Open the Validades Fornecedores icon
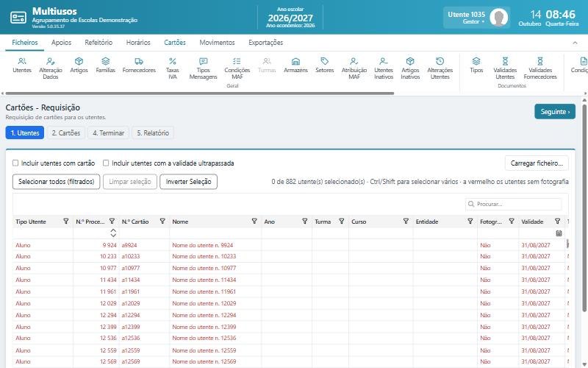This screenshot has width=588, height=368. [540, 68]
